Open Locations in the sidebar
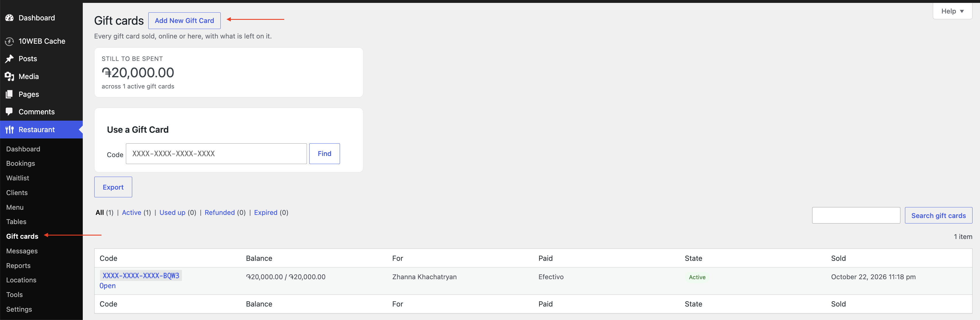Image resolution: width=980 pixels, height=320 pixels. click(21, 280)
